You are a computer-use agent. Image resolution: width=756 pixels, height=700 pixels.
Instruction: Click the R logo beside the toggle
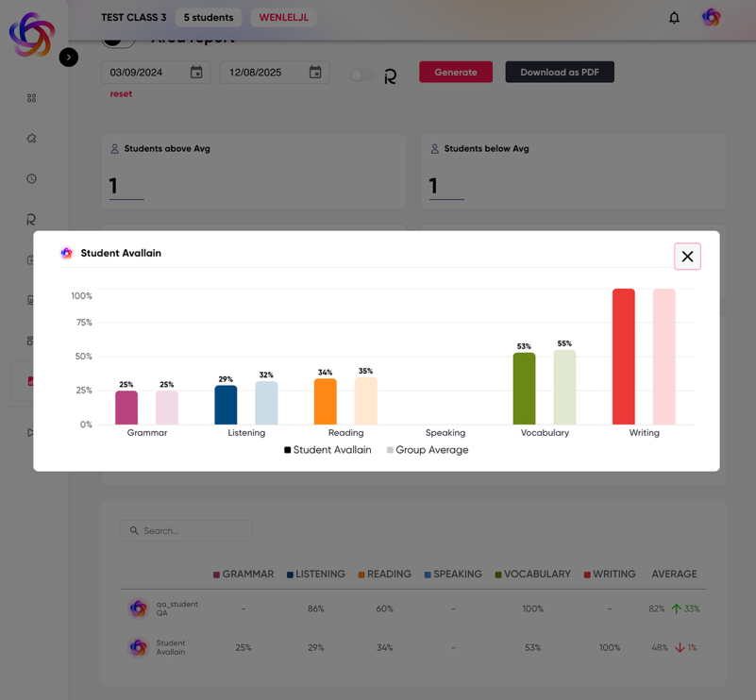391,76
